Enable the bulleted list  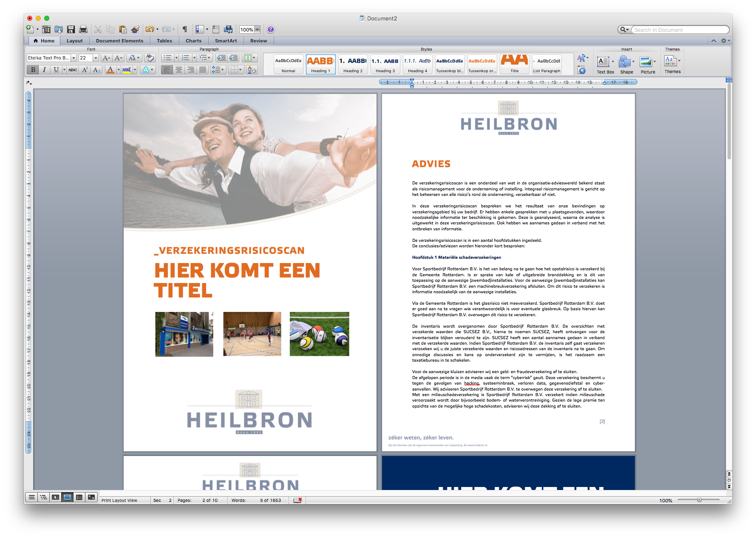tap(168, 57)
